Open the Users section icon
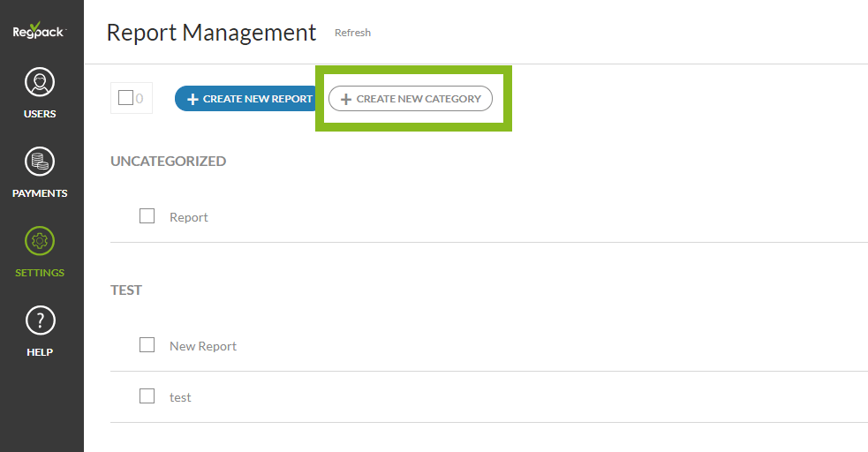The height and width of the screenshot is (452, 868). click(x=40, y=82)
